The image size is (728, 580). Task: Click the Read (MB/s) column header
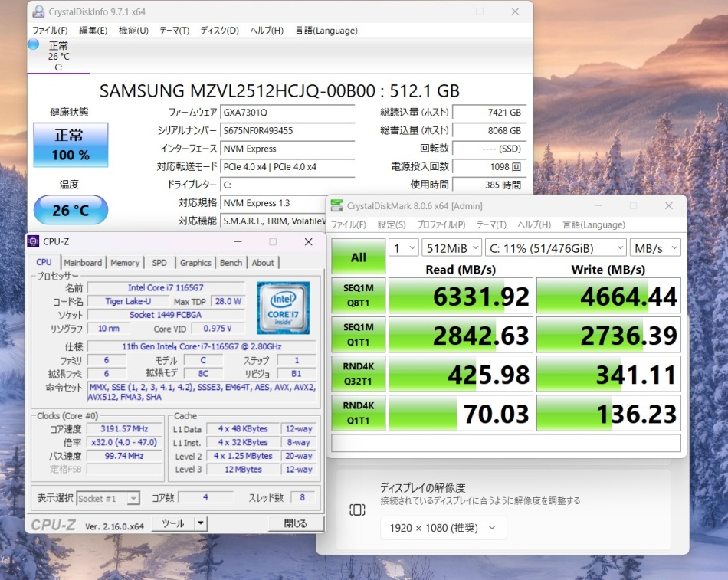[x=461, y=270]
